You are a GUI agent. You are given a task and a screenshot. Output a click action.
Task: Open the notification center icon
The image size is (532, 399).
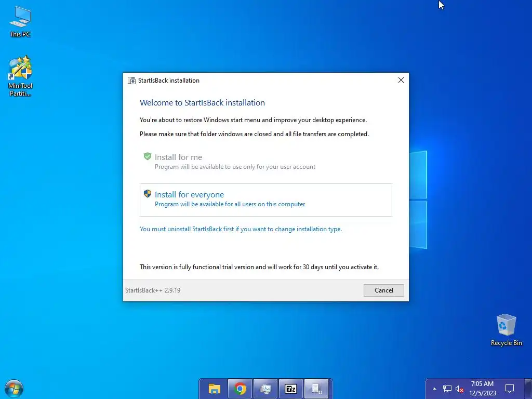[510, 389]
